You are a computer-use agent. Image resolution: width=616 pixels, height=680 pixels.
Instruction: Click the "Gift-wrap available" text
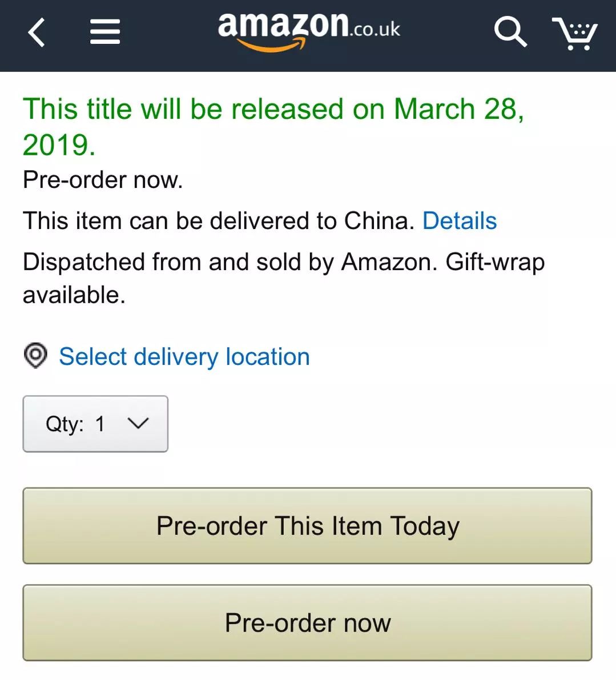coord(494,262)
